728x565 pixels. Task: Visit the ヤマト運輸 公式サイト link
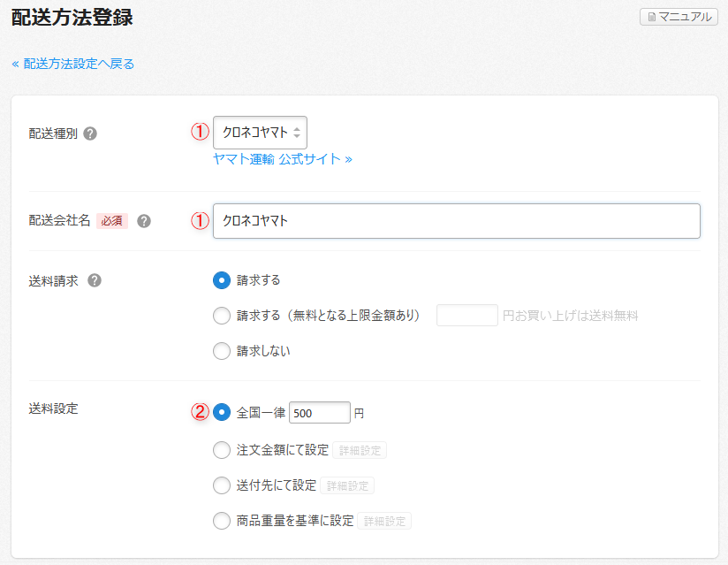pyautogui.click(x=283, y=159)
